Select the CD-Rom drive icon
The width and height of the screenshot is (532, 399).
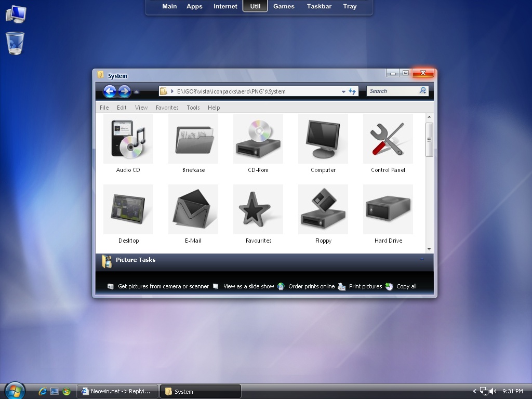(x=258, y=139)
